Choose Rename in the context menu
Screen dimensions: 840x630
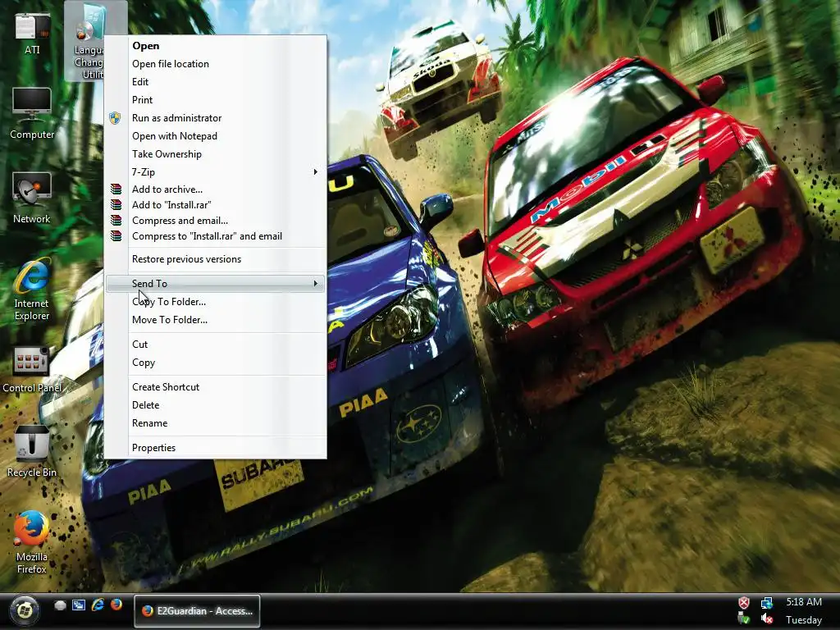tap(216, 423)
